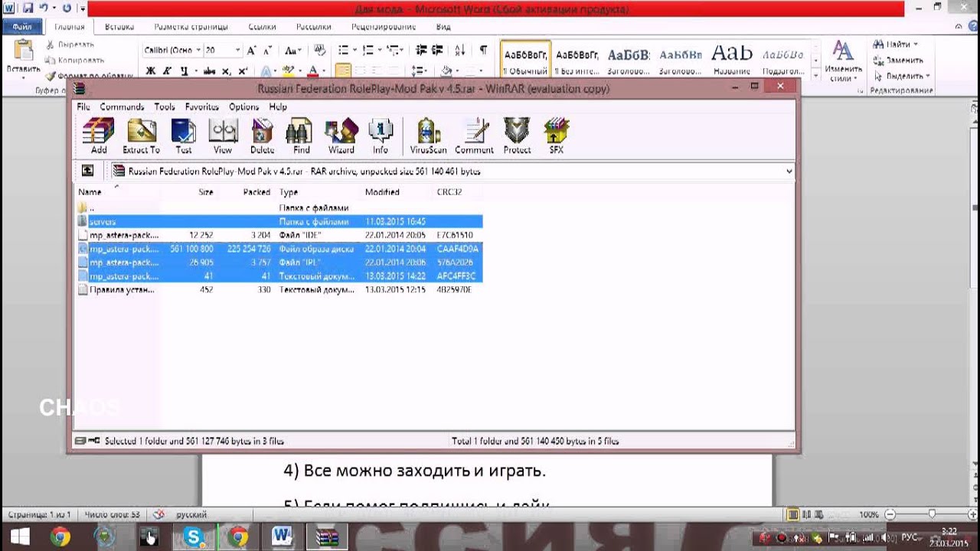The width and height of the screenshot is (980, 551).
Task: Click the русский language indicator in status bar
Action: (x=191, y=515)
